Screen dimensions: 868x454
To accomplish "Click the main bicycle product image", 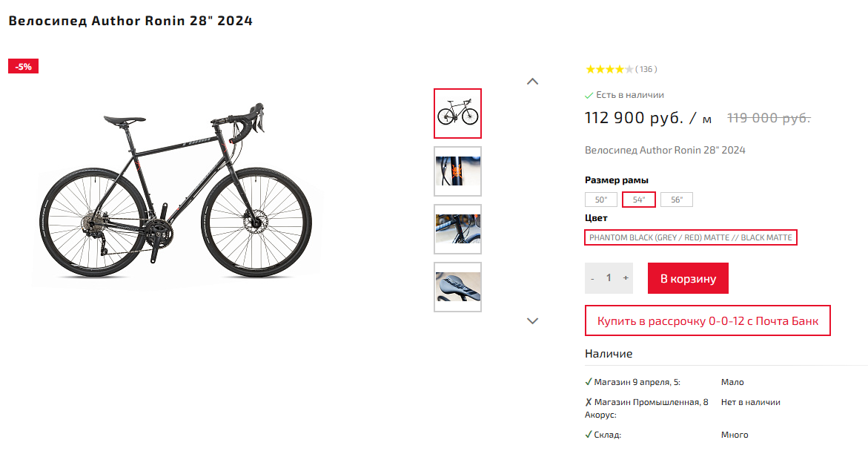I will tap(178, 193).
